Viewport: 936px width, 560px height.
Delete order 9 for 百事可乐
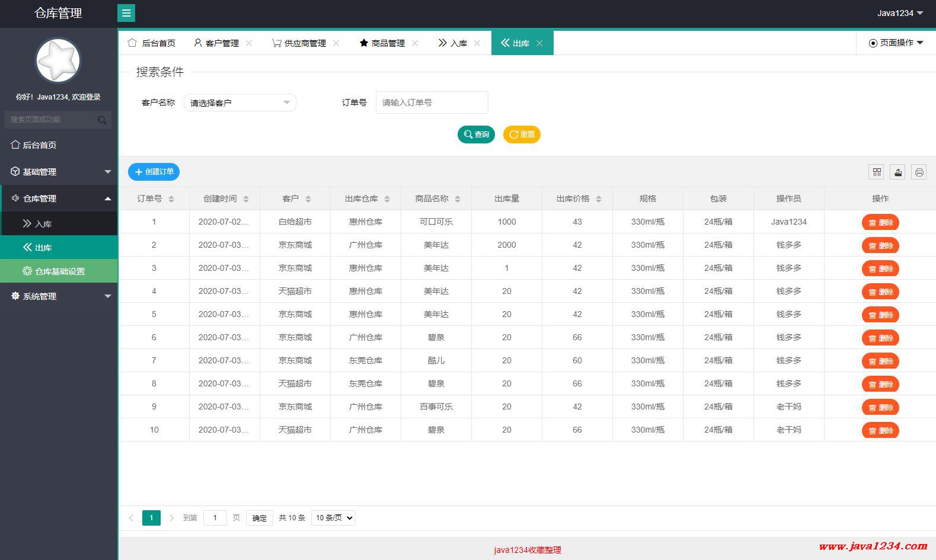[880, 408]
